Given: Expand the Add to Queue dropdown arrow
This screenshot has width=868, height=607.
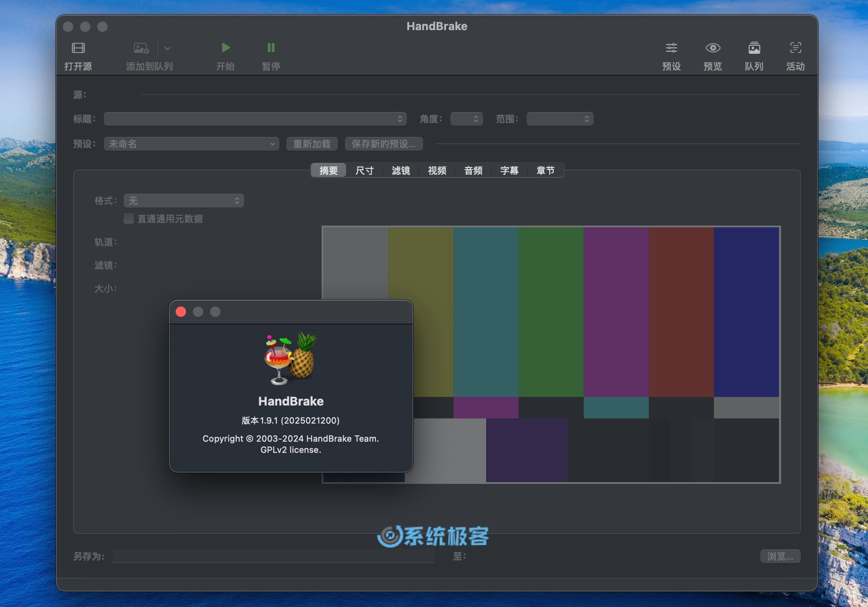Looking at the screenshot, I should point(167,48).
